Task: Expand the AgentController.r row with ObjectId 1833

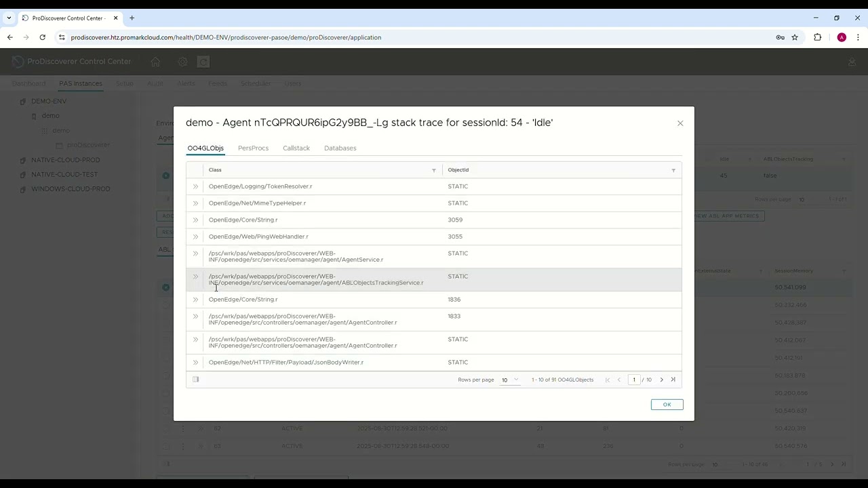Action: click(x=195, y=317)
